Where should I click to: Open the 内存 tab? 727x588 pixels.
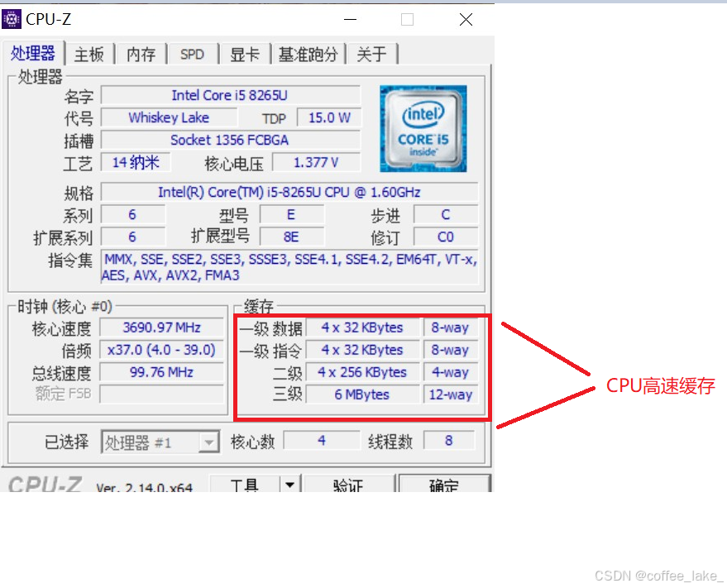141,55
